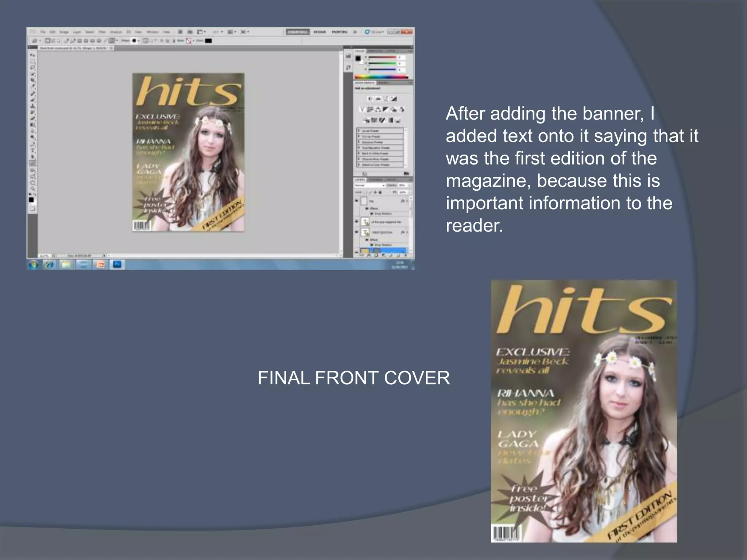Toggle Effects visibility under the topmost layer
The width and height of the screenshot is (747, 560).
[x=367, y=209]
